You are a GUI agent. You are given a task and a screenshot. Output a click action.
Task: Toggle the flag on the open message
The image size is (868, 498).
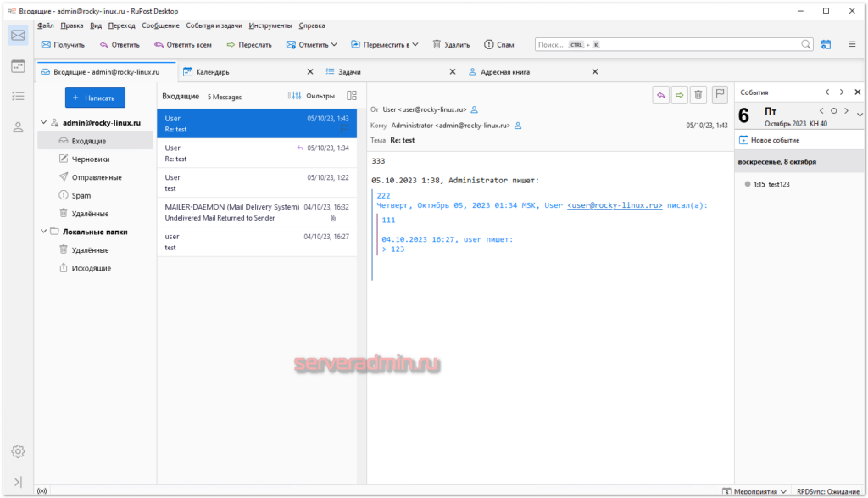(720, 95)
